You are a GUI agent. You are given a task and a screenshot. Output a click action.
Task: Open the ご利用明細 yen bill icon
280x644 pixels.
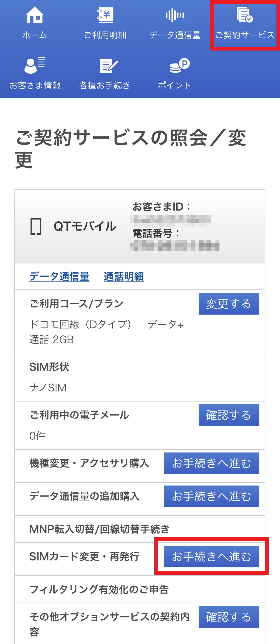105,15
